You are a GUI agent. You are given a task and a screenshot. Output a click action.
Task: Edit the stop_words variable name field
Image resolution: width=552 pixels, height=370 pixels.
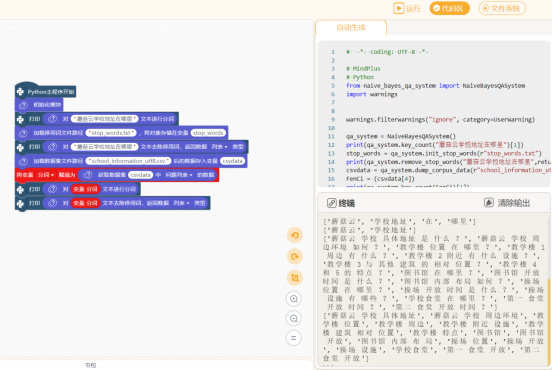(208, 133)
